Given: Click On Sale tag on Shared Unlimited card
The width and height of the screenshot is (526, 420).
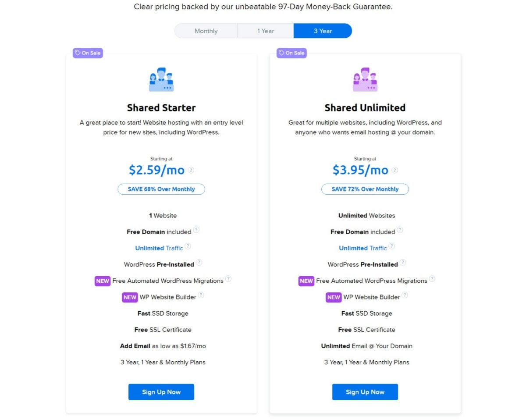Looking at the screenshot, I should click(x=291, y=53).
